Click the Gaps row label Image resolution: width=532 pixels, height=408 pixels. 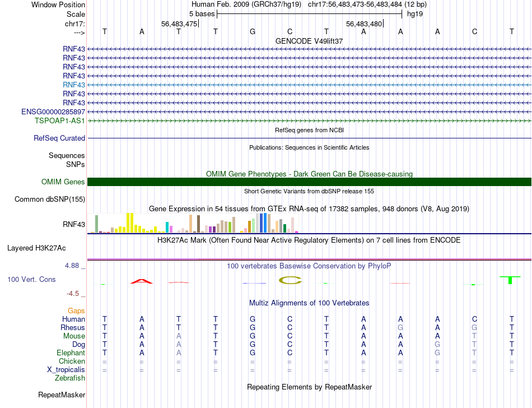(x=76, y=310)
